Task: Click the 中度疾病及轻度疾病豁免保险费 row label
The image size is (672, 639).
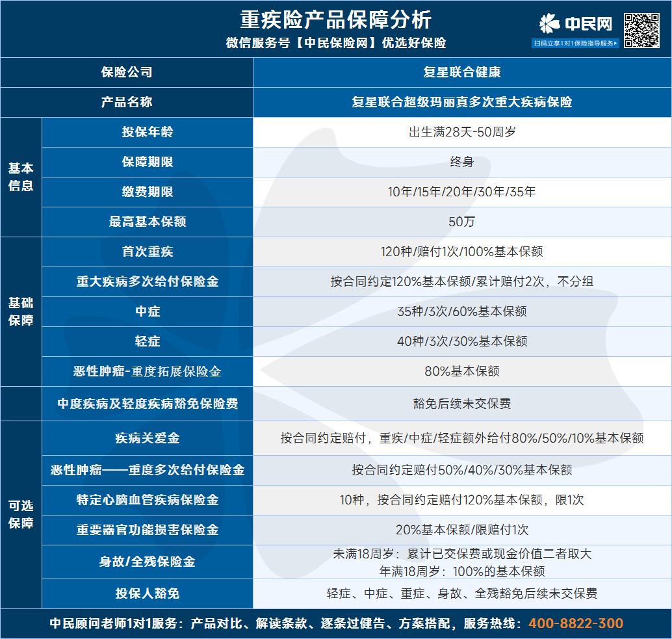Action: pos(148,404)
